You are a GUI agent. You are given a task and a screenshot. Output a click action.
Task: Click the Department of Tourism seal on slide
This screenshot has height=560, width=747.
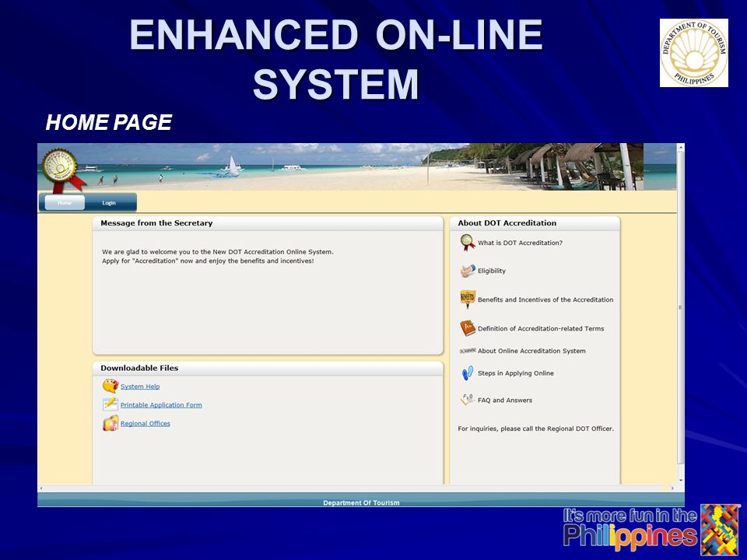[x=693, y=53]
